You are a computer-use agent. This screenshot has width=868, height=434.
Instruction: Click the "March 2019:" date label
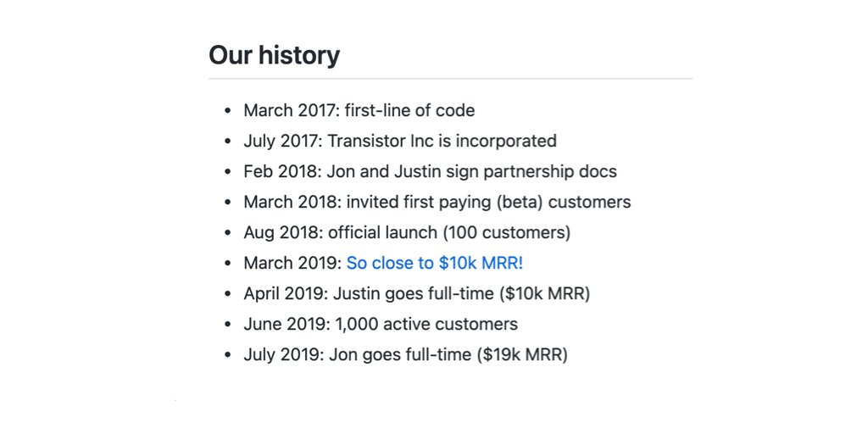pos(292,263)
